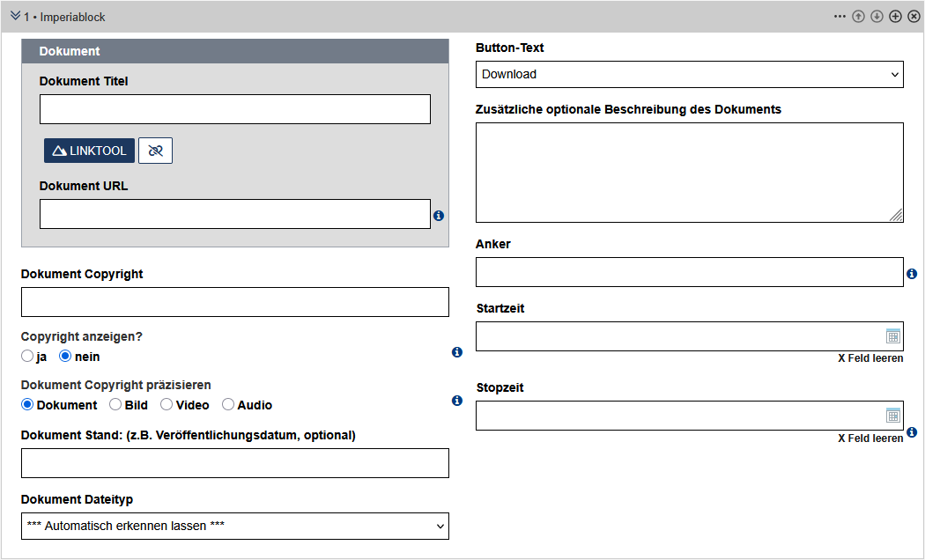925x560 pixels.
Task: Select "ja" for Copyright anzeigen
Action: pos(27,356)
